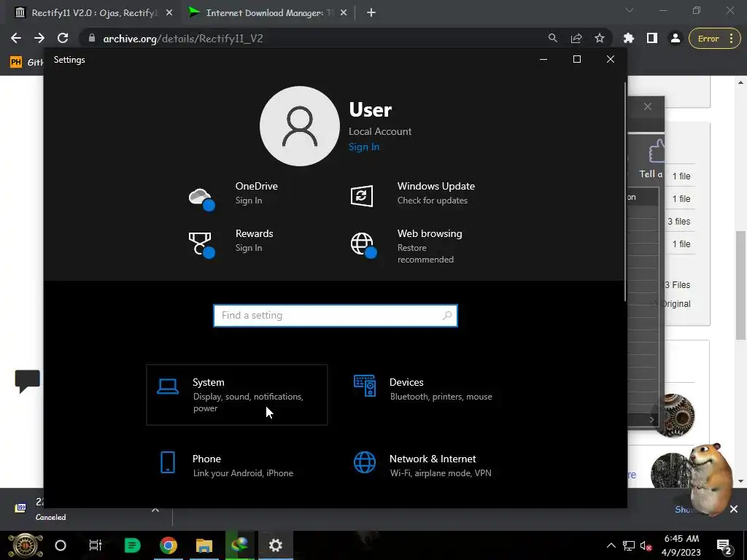This screenshot has width=747, height=560.
Task: Open Chrome tab search dropdown chevron
Action: click(630, 10)
